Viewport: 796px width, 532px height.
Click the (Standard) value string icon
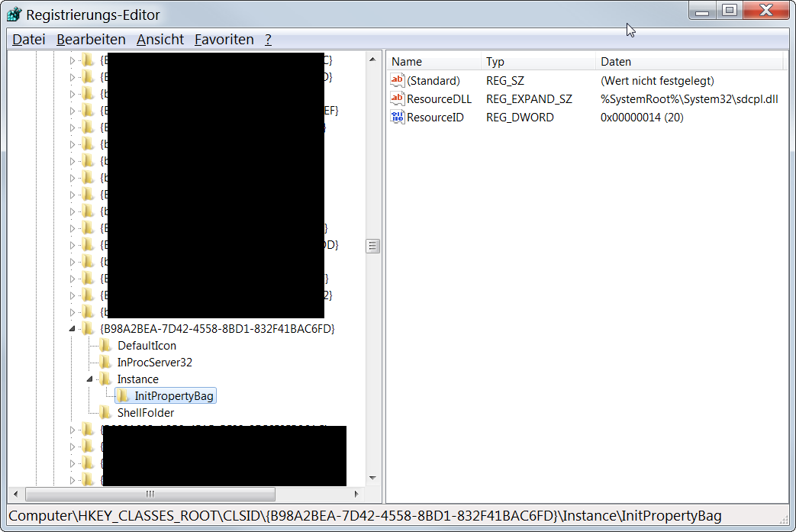[x=397, y=81]
